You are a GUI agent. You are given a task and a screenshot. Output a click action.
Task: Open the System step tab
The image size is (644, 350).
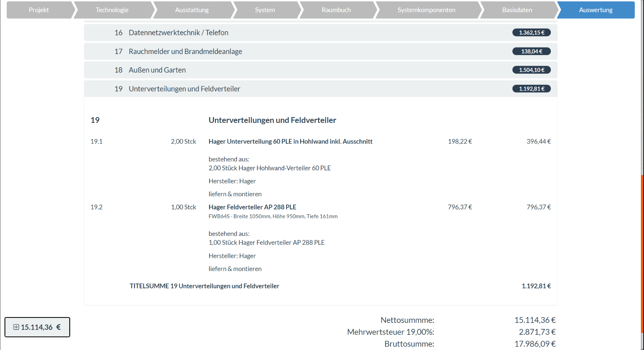pyautogui.click(x=265, y=10)
